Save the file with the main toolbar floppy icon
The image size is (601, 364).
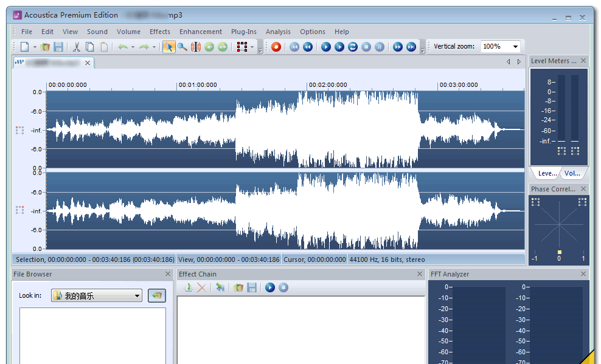tap(58, 47)
